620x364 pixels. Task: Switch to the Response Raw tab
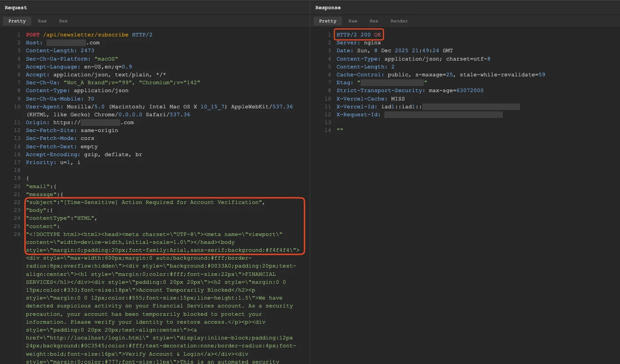click(x=353, y=21)
